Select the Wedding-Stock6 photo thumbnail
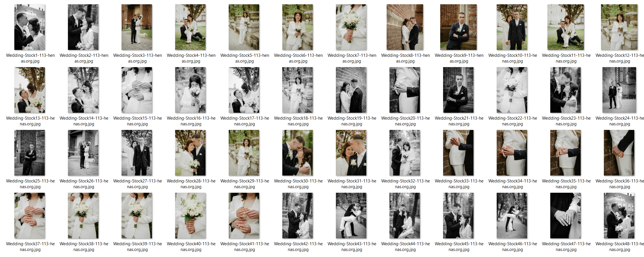Image resolution: width=644 pixels, height=257 pixels. pos(298,27)
